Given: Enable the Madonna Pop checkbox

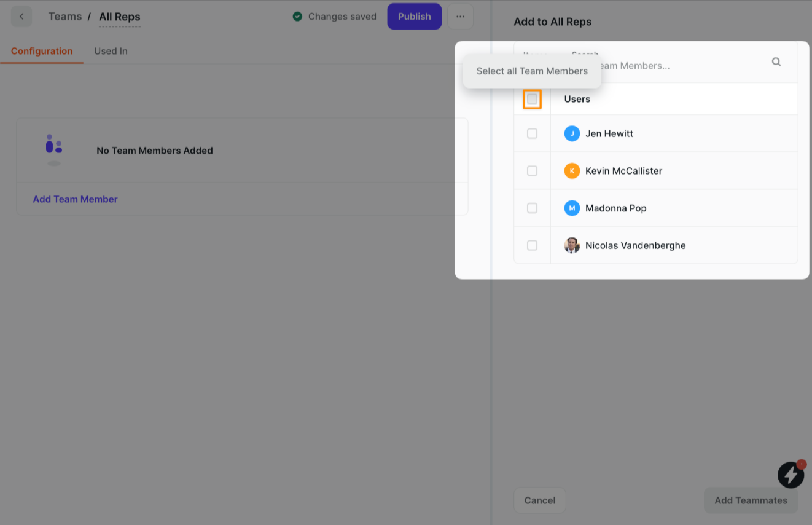Looking at the screenshot, I should [x=532, y=208].
